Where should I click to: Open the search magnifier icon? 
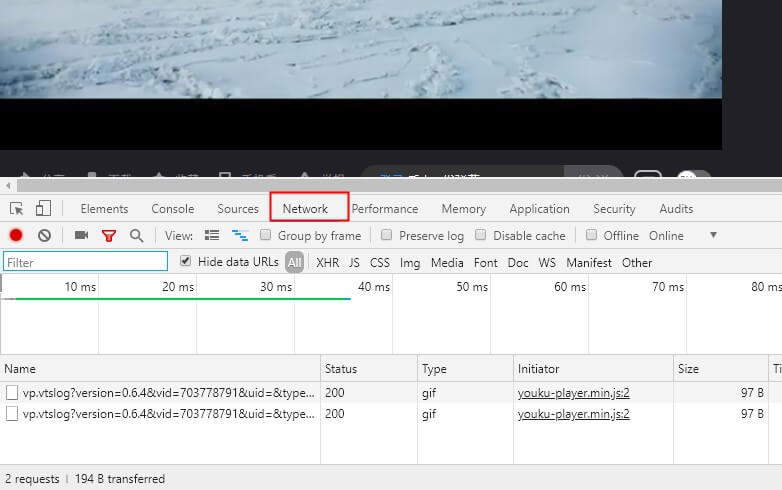[136, 235]
